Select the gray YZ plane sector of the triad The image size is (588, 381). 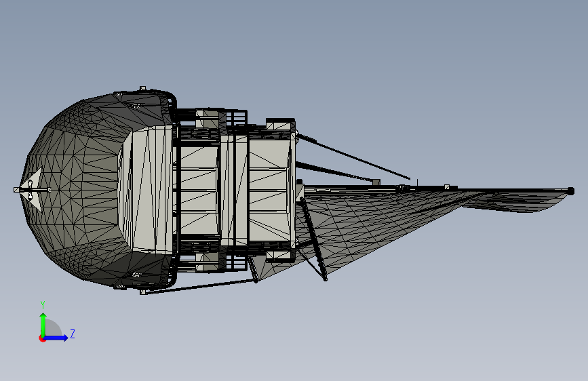[53, 328]
